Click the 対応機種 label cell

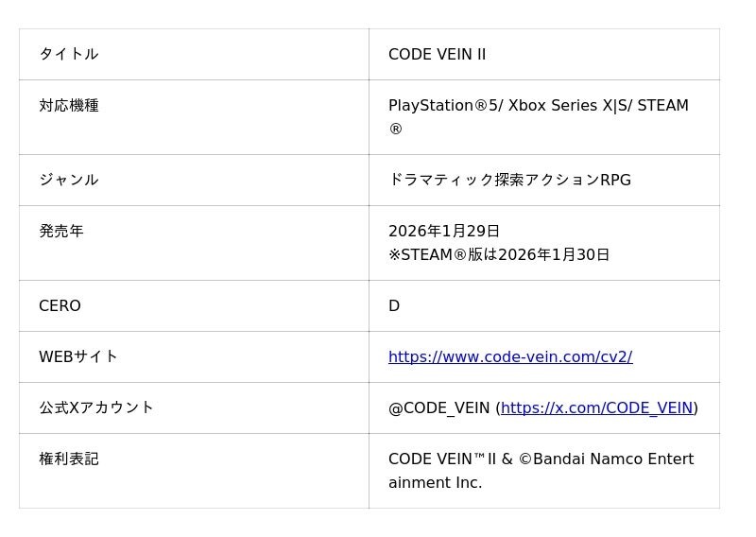pos(69,105)
